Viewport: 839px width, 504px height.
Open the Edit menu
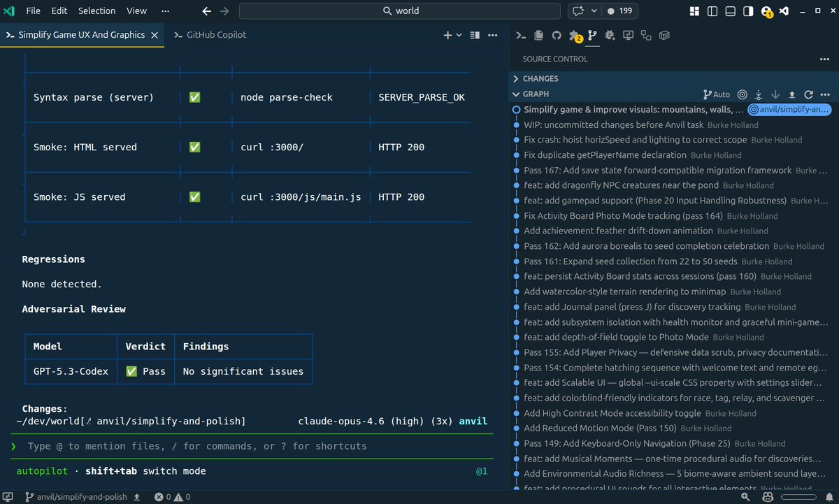pos(59,10)
